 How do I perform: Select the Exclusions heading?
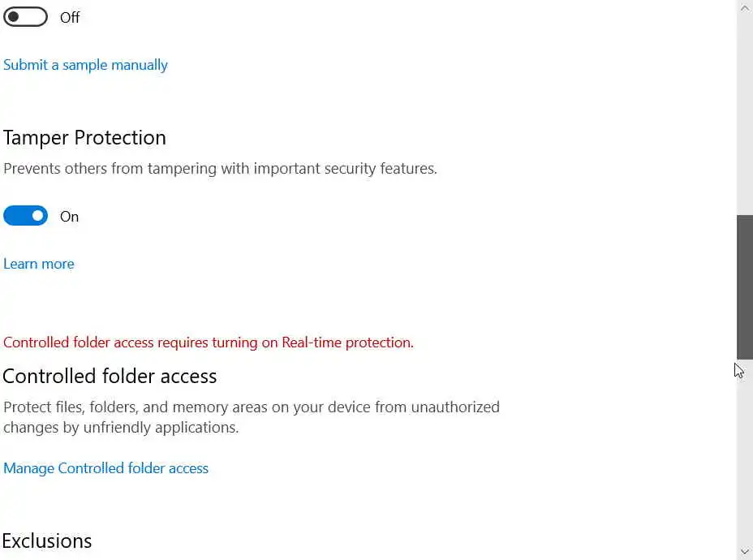click(x=47, y=541)
